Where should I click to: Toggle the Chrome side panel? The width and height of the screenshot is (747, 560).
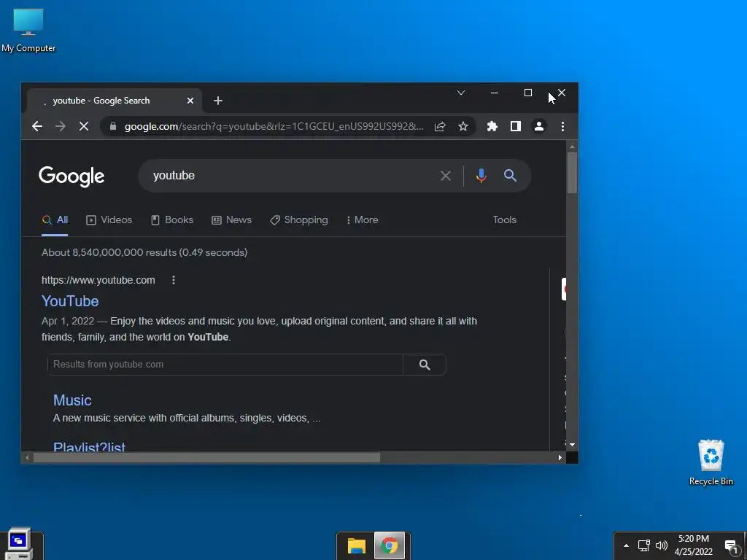516,126
